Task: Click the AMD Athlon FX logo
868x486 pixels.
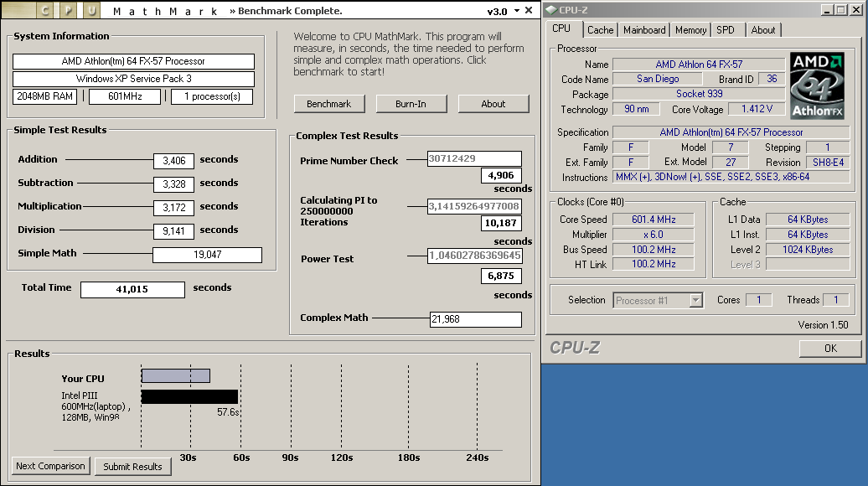Action: (819, 86)
